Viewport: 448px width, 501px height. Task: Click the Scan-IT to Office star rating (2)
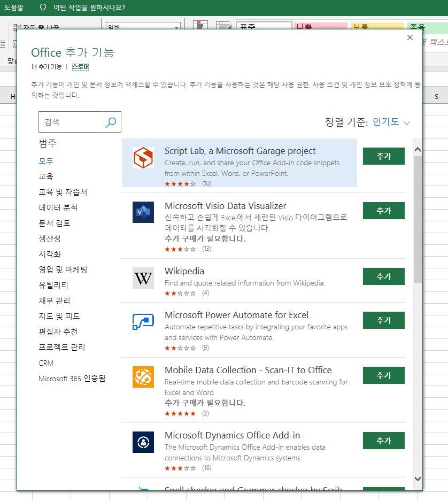point(180,413)
